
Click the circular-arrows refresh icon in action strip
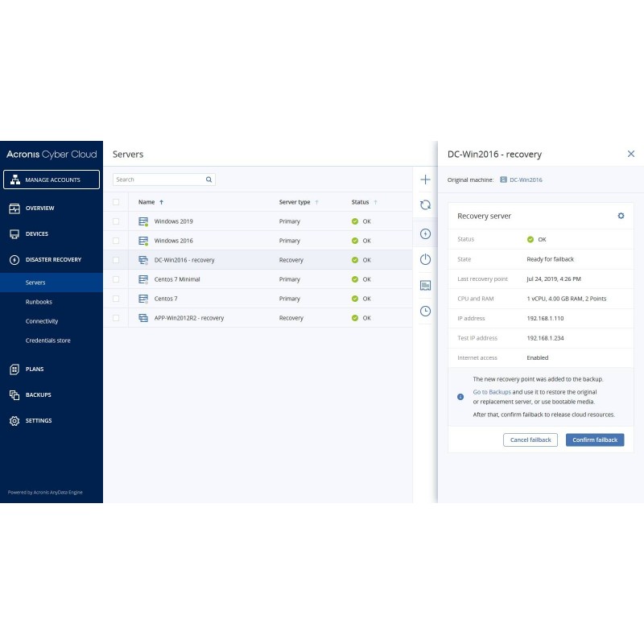425,206
